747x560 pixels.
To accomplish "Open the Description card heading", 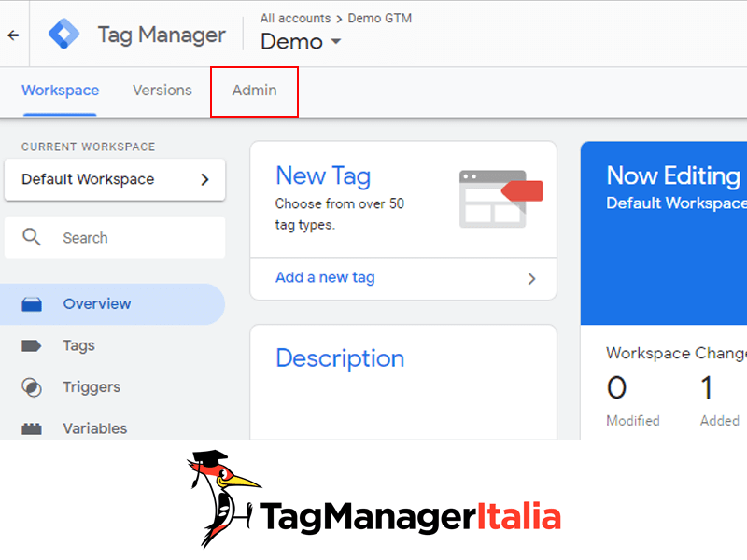I will 340,358.
